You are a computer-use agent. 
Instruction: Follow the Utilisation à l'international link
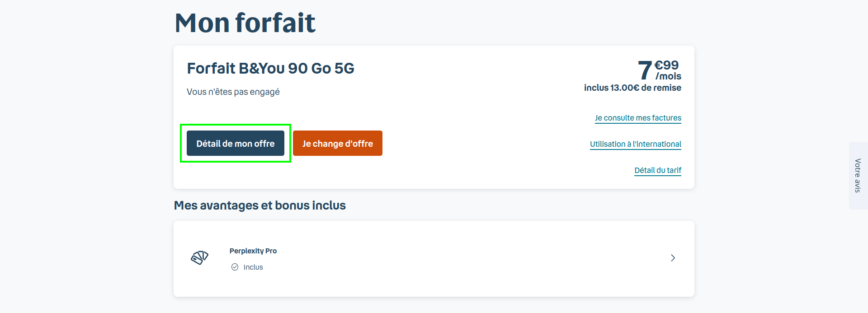(x=635, y=144)
